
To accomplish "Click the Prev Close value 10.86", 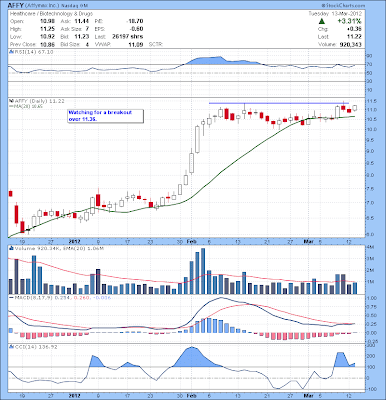I will 47,44.
